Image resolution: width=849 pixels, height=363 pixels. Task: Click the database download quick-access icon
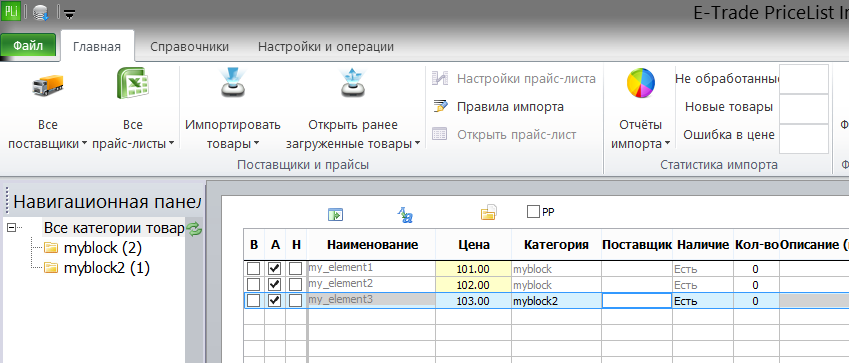point(41,12)
